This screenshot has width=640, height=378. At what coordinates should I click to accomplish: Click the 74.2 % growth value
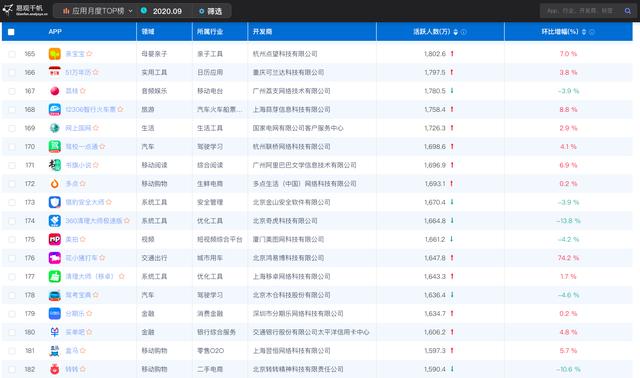pos(568,258)
